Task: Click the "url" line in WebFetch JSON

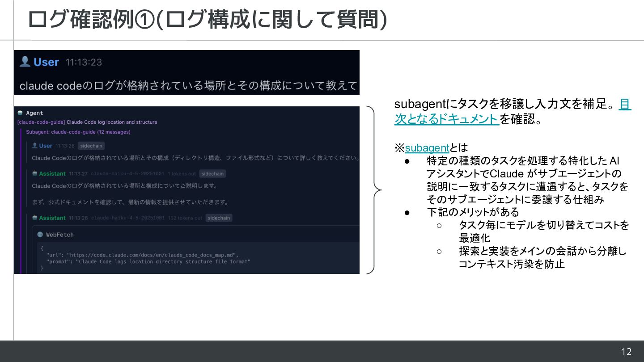Action: (142, 255)
